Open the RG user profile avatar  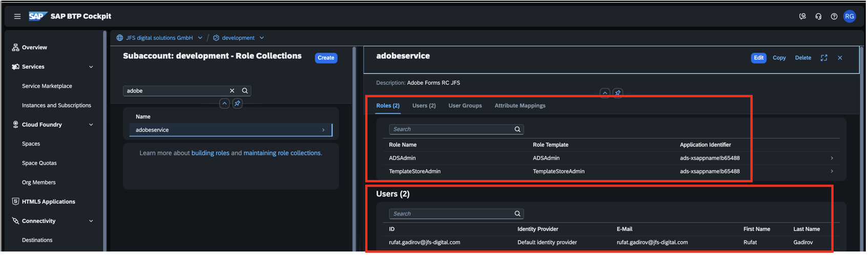(x=850, y=16)
